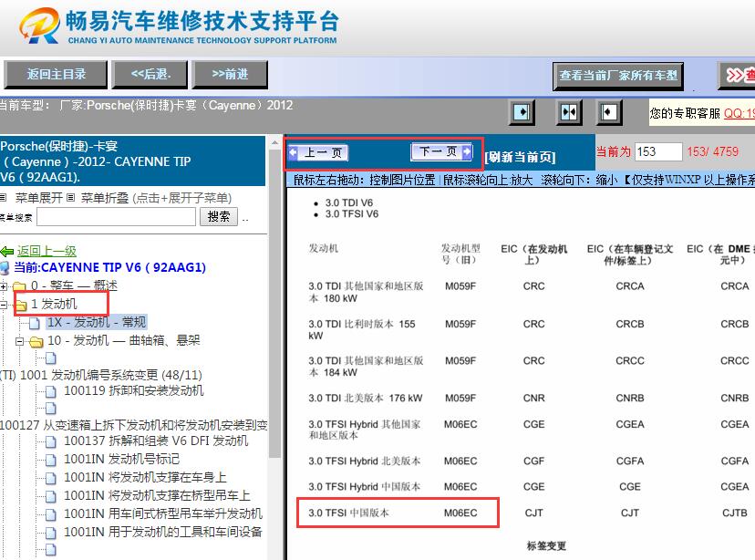Click the CJTB code cell
Viewport: 755px width, 560px height.
(x=734, y=513)
